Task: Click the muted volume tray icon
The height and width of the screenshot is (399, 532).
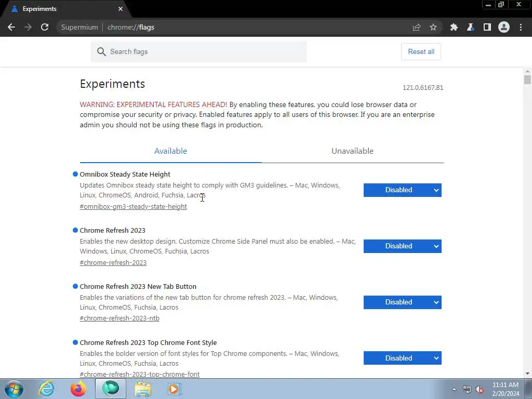Action: coord(480,390)
